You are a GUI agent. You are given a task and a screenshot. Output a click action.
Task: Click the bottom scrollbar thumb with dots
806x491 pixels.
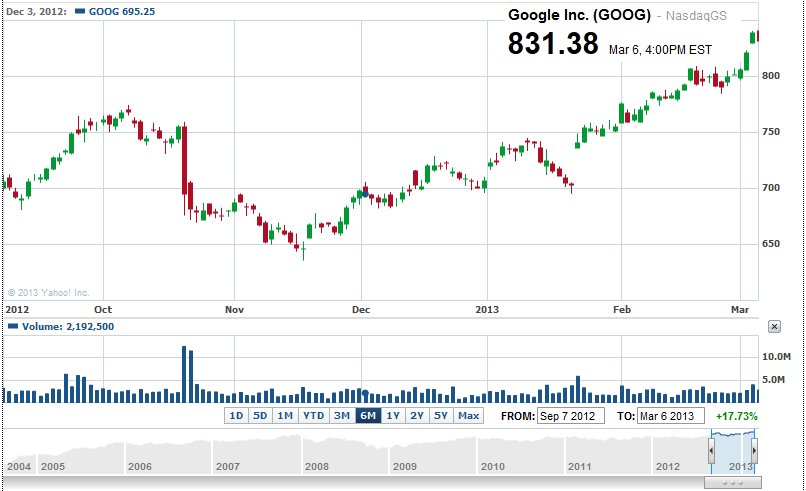732,483
